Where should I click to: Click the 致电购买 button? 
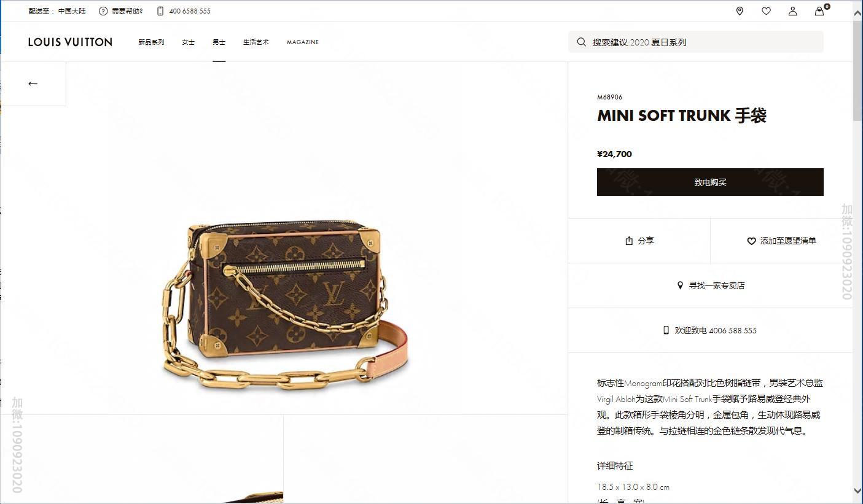pos(710,182)
